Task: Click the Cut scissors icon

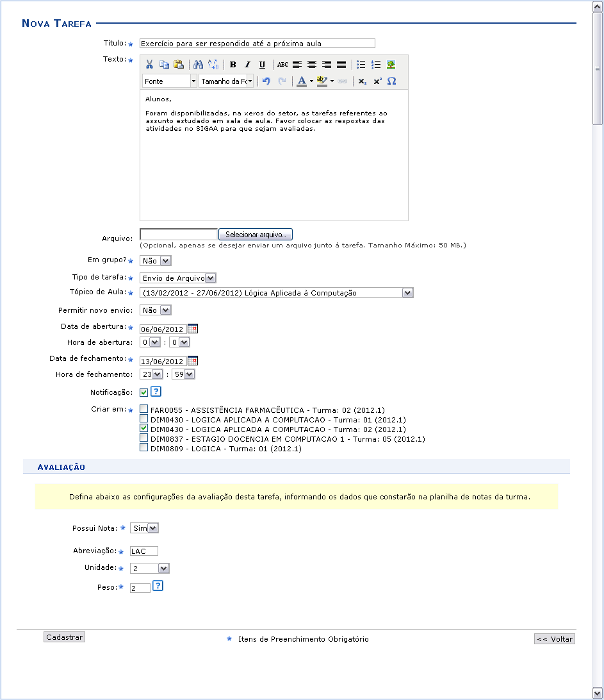Action: [149, 65]
